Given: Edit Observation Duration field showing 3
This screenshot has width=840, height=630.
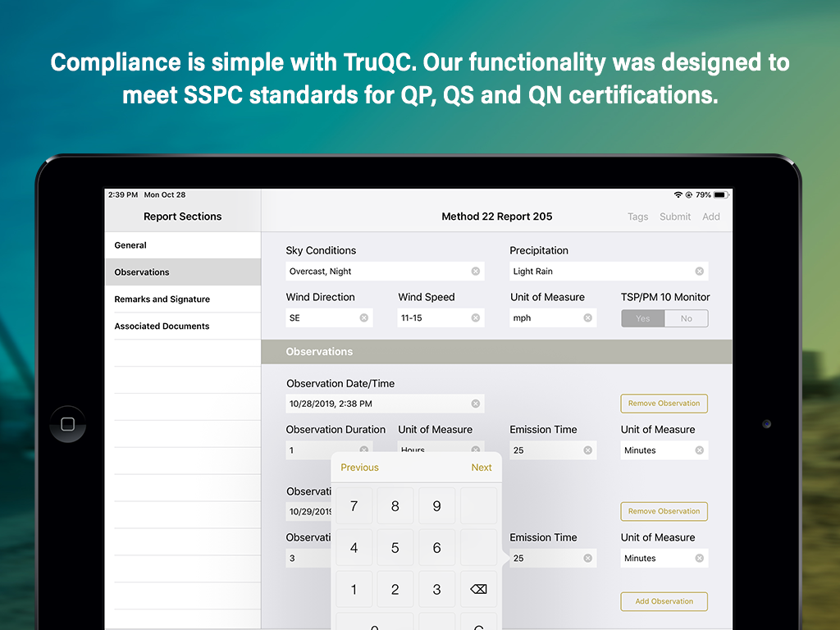Looking at the screenshot, I should coord(308,558).
